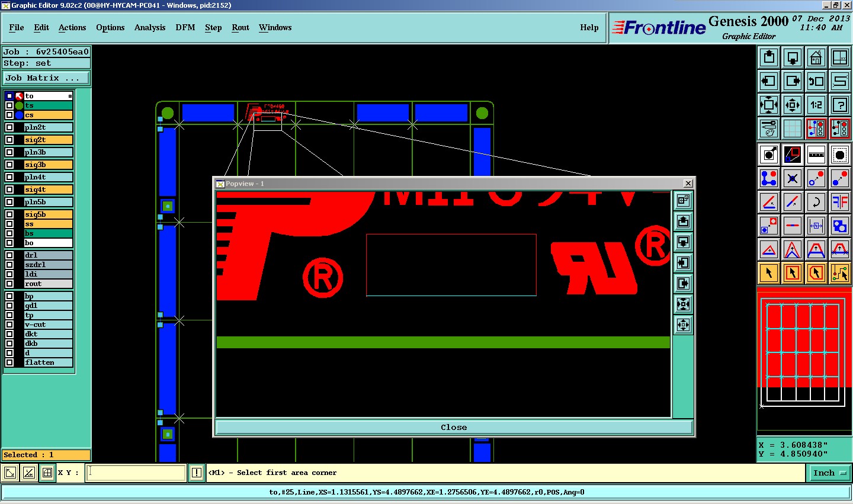Open the tools and palette settings icon
The width and height of the screenshot is (853, 504).
pos(769,129)
